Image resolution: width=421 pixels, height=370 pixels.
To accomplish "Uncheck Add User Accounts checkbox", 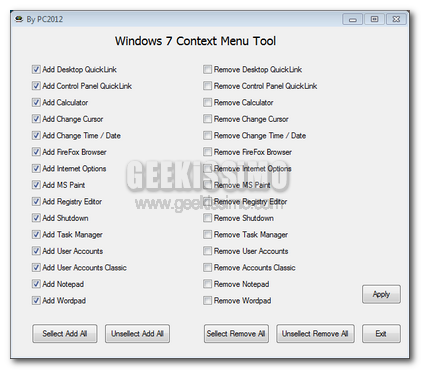I will 36,251.
